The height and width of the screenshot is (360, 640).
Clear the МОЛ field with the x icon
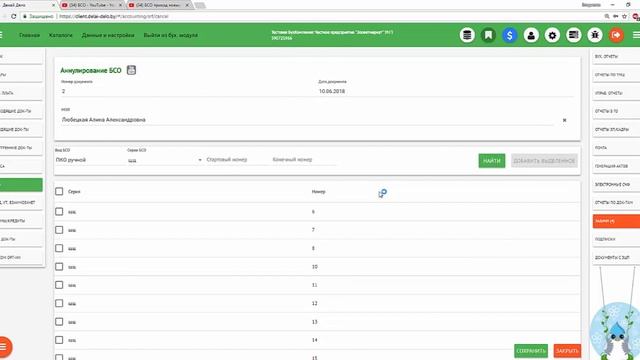pyautogui.click(x=564, y=120)
